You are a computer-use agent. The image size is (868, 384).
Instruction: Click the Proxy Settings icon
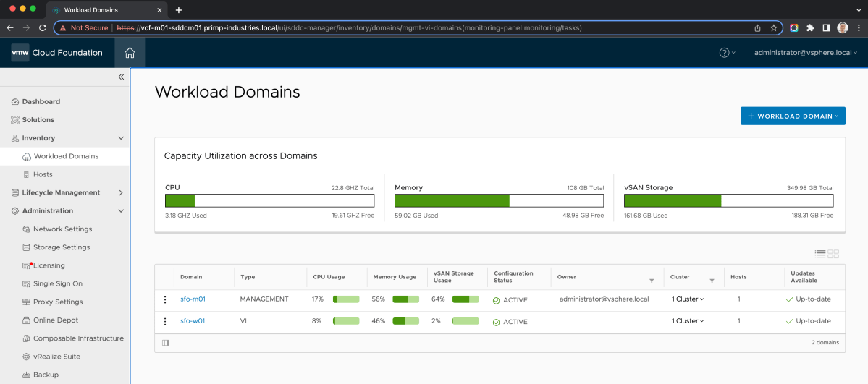coord(26,302)
